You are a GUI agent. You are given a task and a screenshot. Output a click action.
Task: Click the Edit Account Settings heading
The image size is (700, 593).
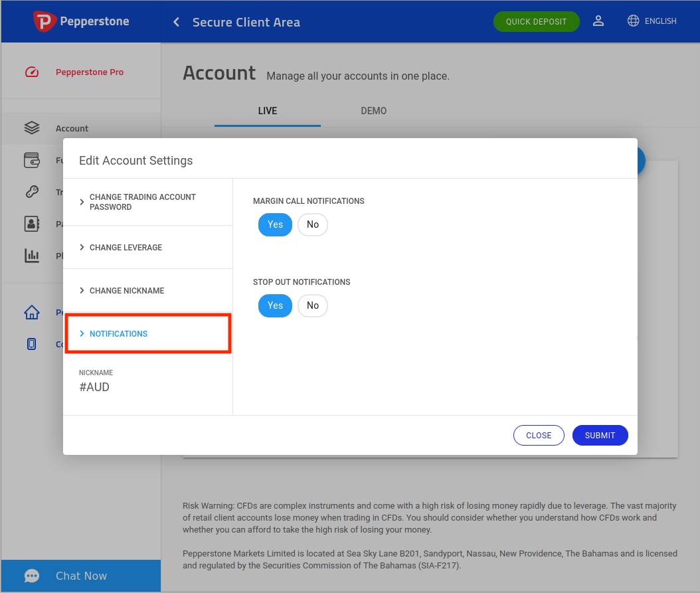click(135, 160)
